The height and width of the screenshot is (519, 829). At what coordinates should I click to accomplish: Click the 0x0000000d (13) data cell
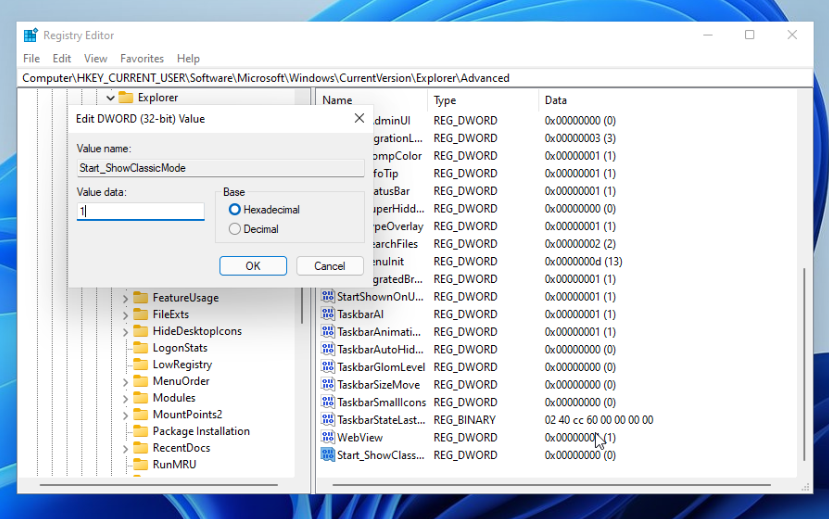tap(583, 261)
